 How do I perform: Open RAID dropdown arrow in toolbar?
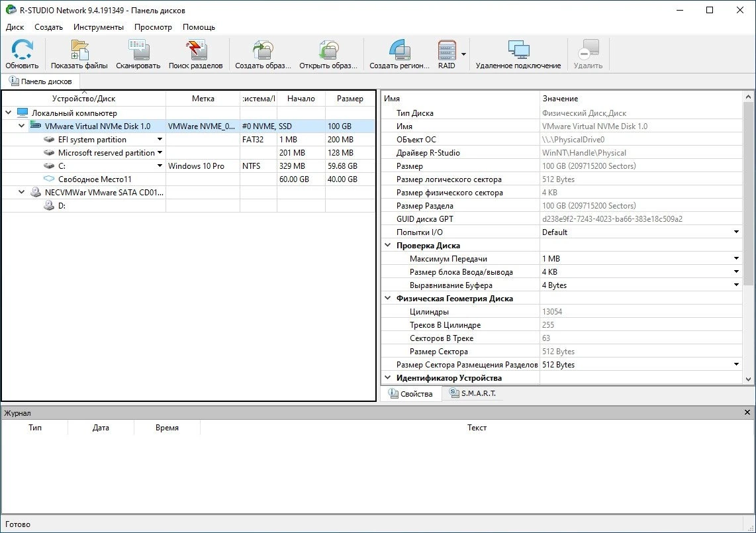464,54
